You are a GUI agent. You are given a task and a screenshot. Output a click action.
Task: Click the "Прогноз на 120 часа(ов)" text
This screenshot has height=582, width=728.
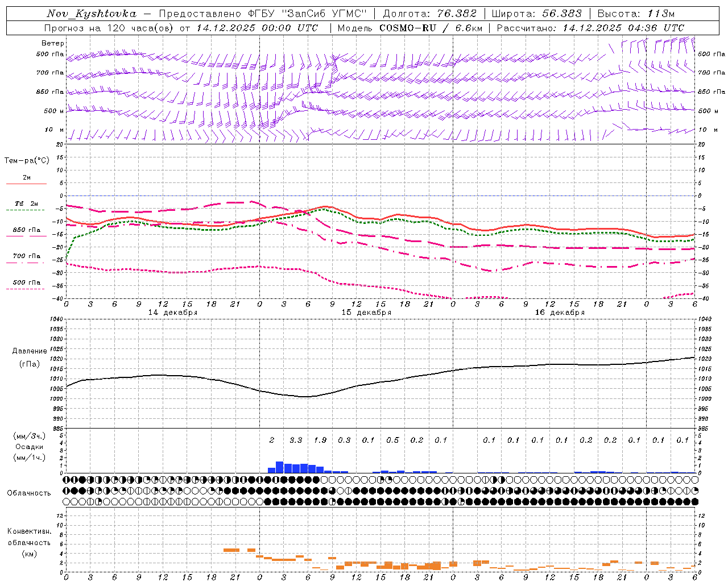point(109,28)
